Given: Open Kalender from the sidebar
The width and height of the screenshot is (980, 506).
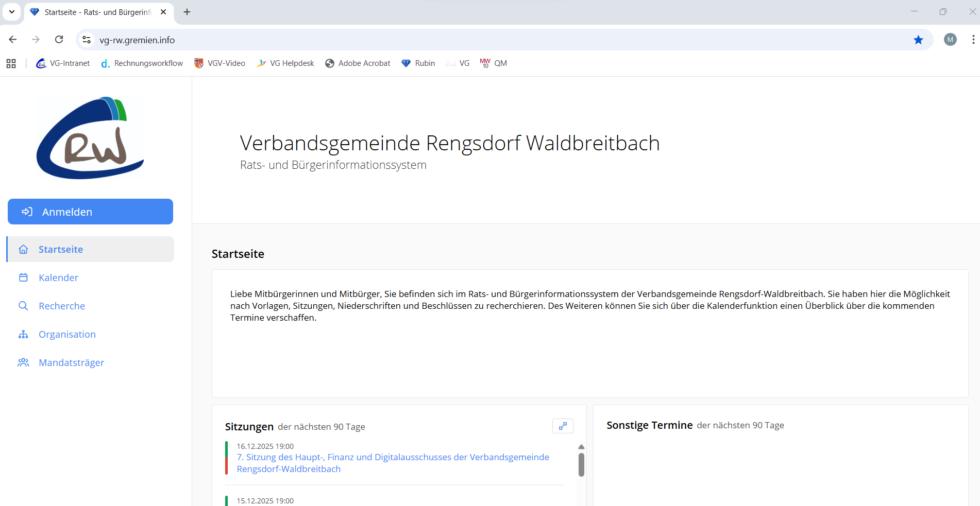Looking at the screenshot, I should click(58, 277).
